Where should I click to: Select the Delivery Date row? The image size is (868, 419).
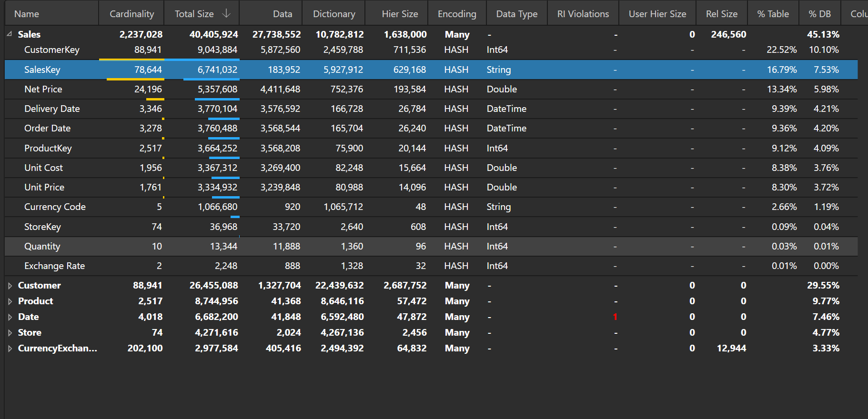pos(52,109)
